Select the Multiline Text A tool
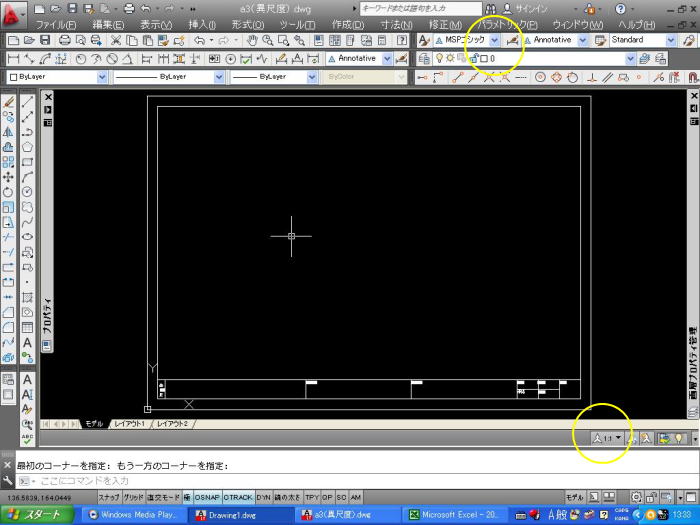700x525 pixels. click(27, 342)
